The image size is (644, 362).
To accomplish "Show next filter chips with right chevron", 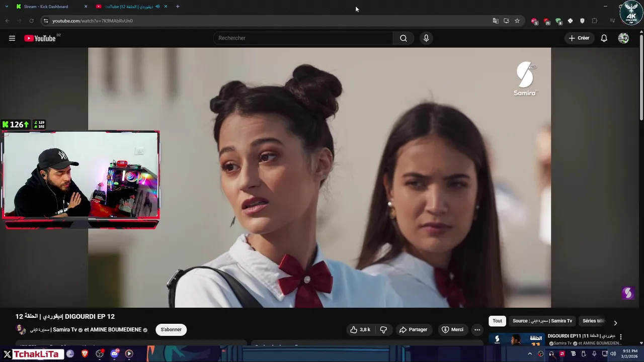I will (x=615, y=323).
